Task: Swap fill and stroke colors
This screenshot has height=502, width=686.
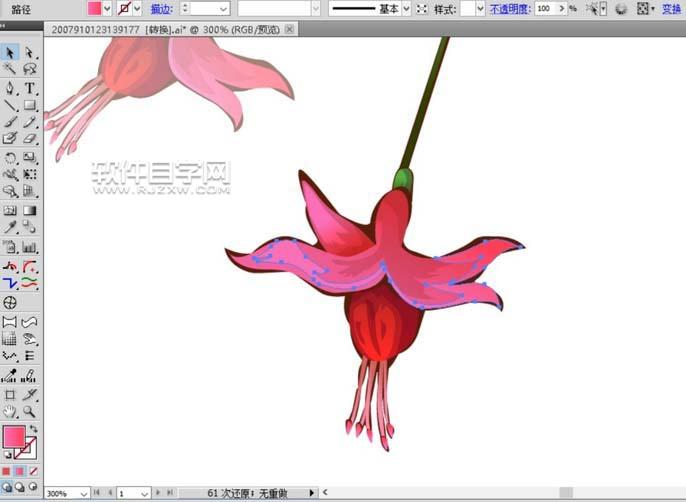Action: [33, 428]
